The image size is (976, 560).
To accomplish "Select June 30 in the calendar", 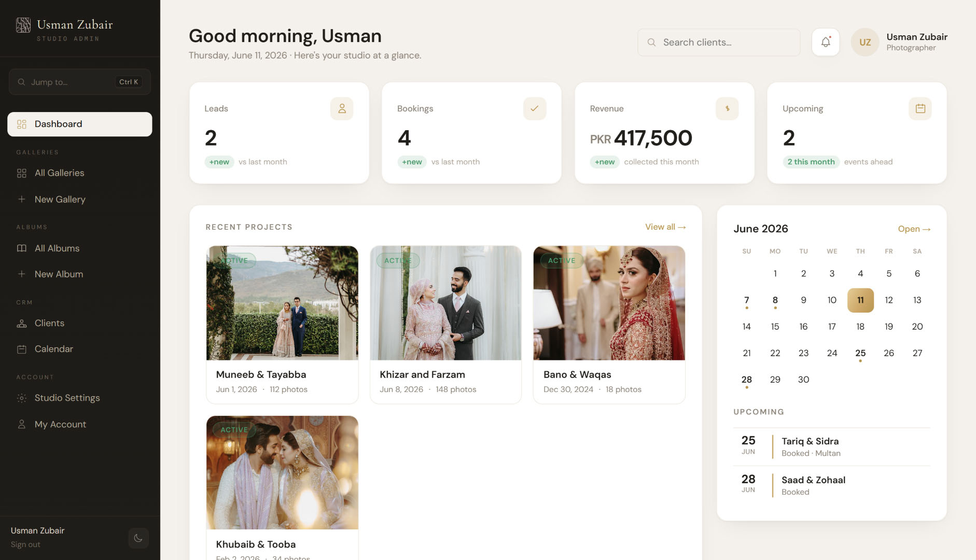I will point(803,380).
